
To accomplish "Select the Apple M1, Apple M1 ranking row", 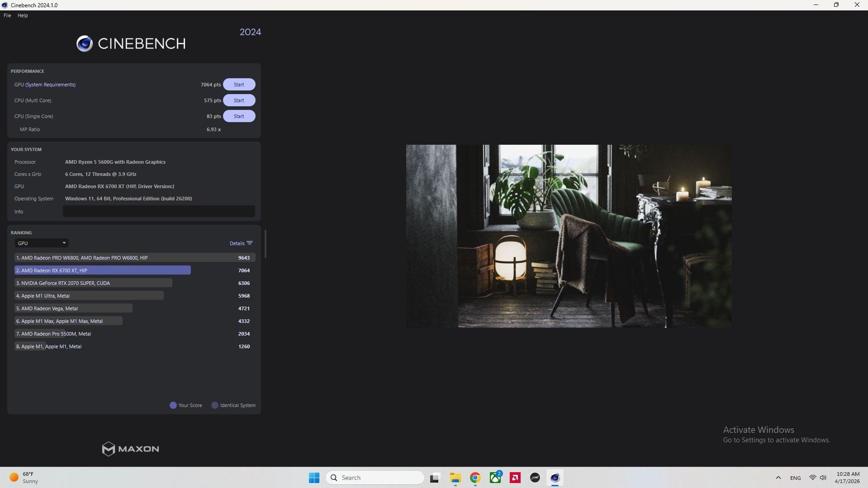I will point(135,346).
